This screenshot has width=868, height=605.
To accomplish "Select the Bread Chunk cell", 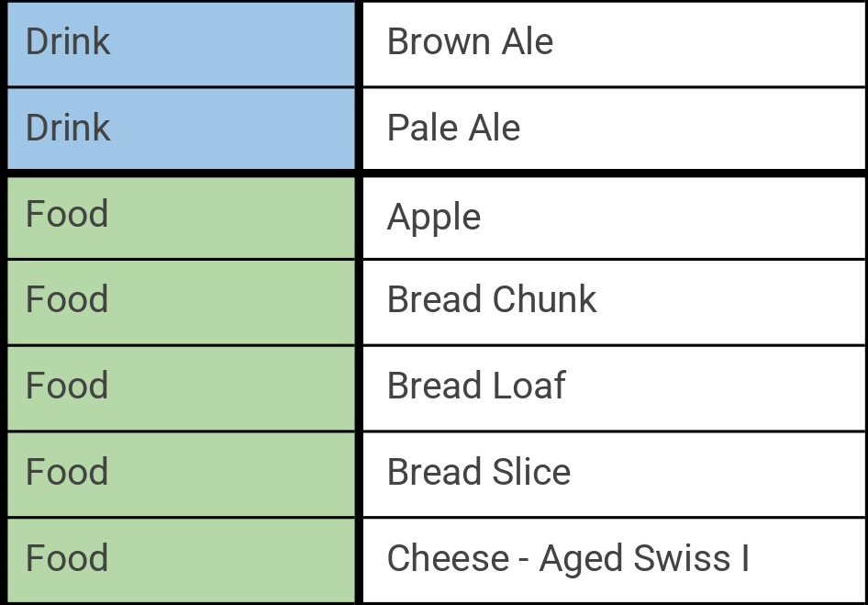I will tap(613, 301).
